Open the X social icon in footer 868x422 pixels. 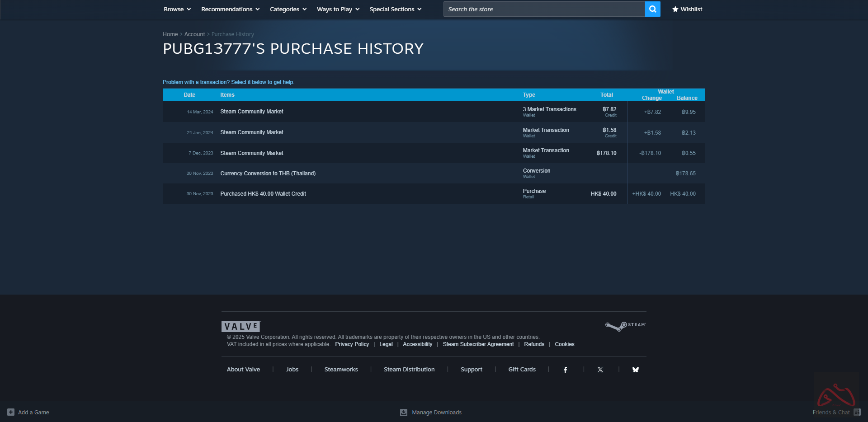click(x=600, y=370)
